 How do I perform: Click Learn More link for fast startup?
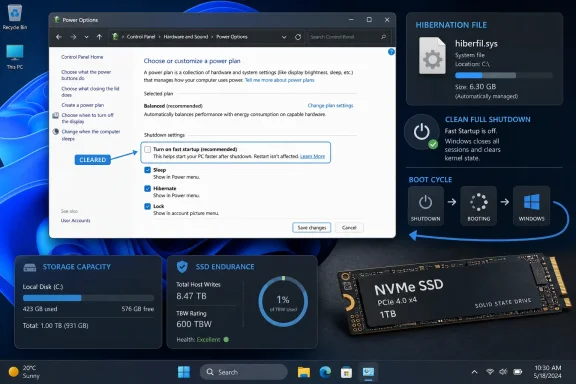(312, 156)
